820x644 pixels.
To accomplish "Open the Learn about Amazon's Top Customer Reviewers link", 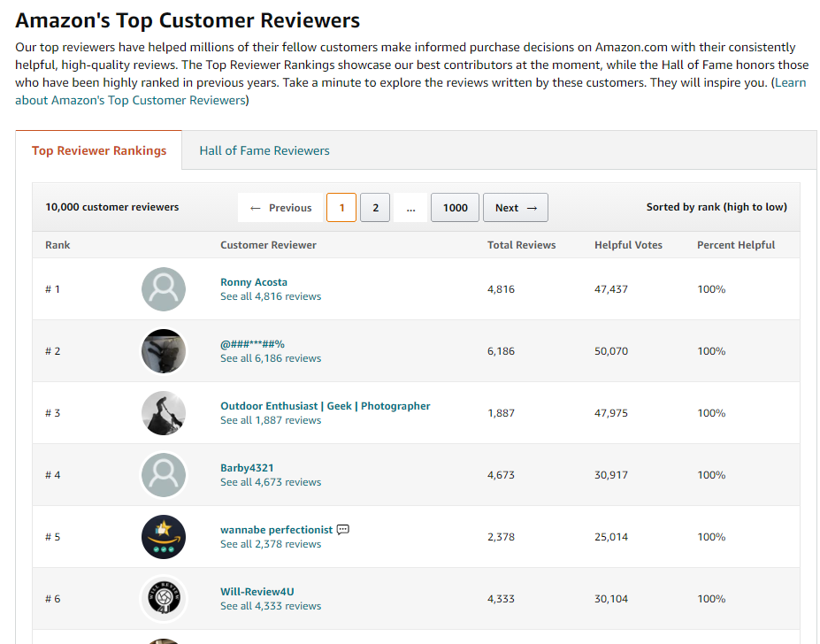I will click(x=410, y=91).
